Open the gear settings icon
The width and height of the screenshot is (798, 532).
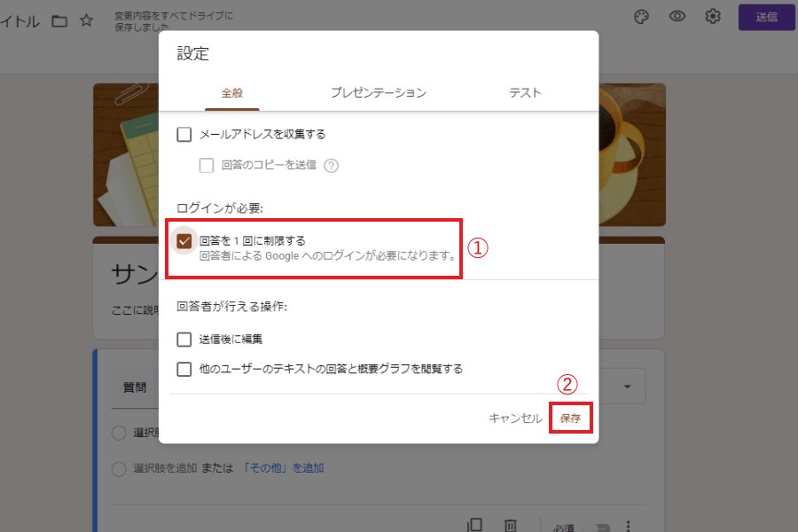pyautogui.click(x=712, y=17)
